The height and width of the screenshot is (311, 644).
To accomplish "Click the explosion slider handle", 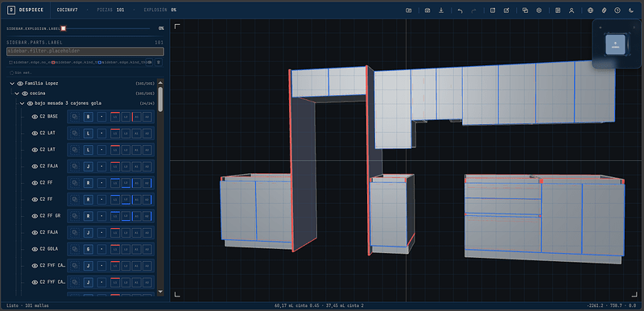I will [x=64, y=28].
